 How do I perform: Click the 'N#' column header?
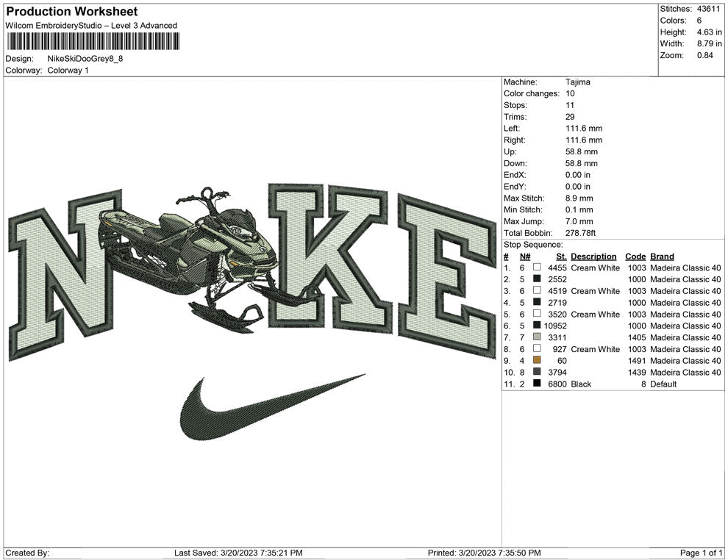pyautogui.click(x=525, y=256)
